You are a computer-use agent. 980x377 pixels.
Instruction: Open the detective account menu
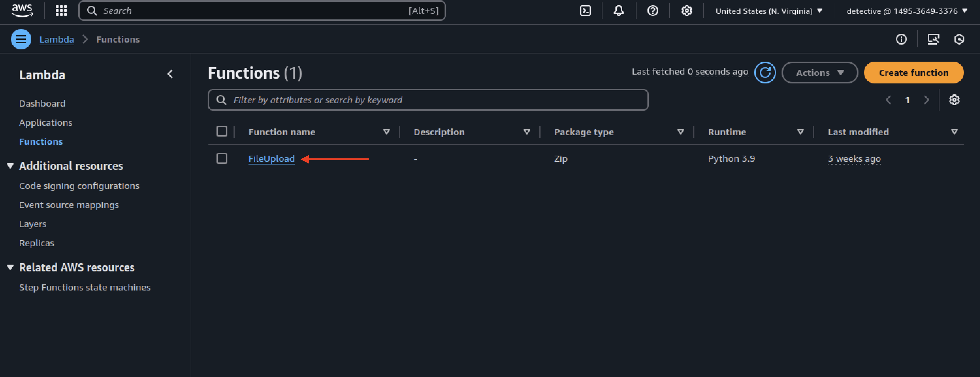[906, 11]
